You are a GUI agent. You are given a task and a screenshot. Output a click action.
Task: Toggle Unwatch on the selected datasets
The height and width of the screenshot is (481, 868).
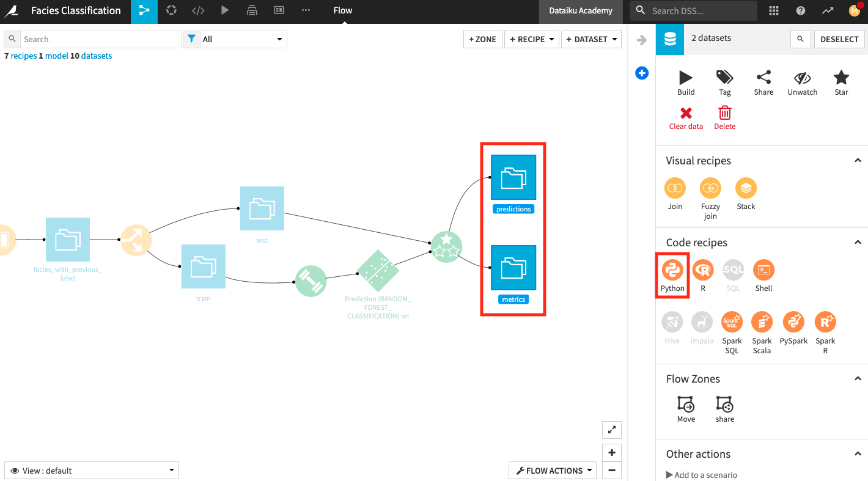tap(802, 78)
